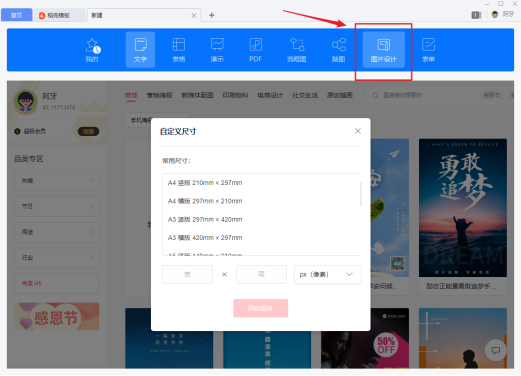The width and height of the screenshot is (521, 376).
Task: Focus the 宽 width input field
Action: point(187,274)
